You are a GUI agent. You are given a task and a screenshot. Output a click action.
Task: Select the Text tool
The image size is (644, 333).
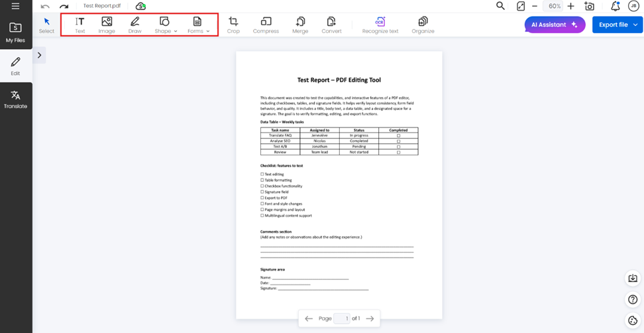point(80,25)
